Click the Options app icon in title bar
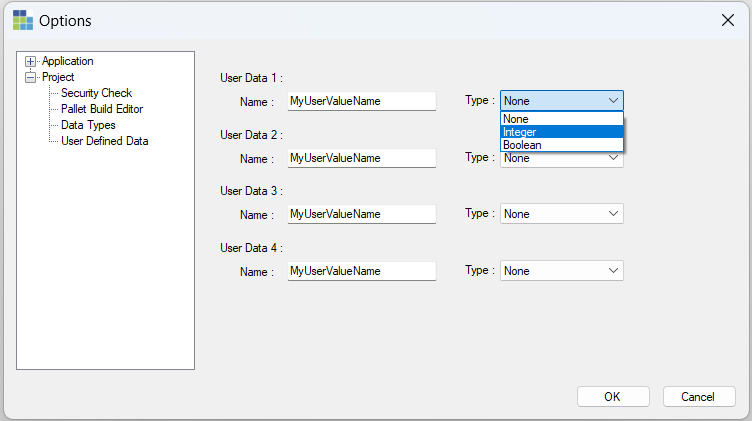Image resolution: width=752 pixels, height=421 pixels. click(x=22, y=20)
